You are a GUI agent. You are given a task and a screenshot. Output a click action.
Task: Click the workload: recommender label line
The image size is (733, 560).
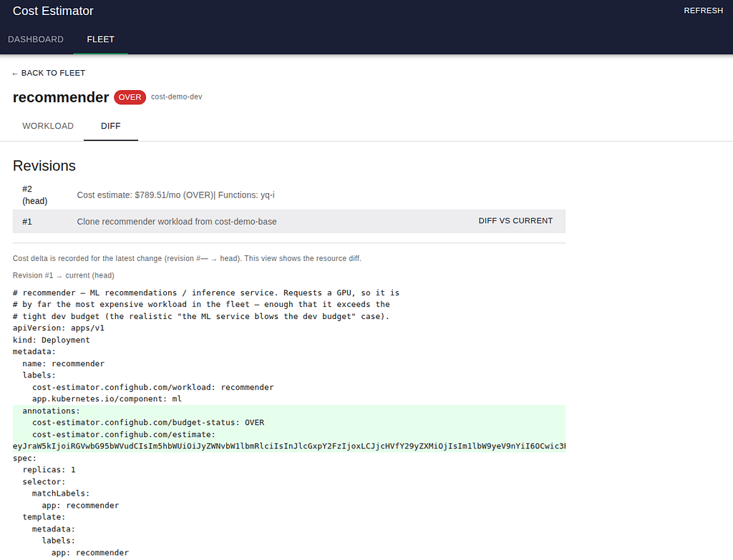[153, 387]
